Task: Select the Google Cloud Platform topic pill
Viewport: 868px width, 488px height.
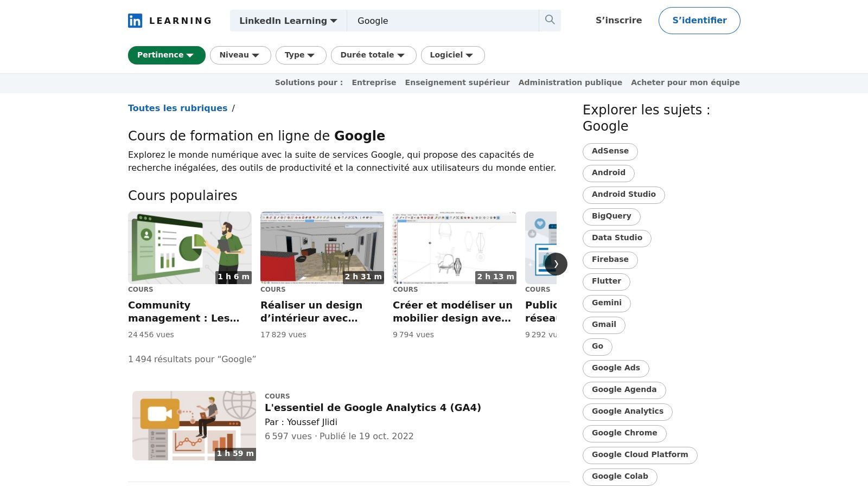Action: tap(640, 454)
